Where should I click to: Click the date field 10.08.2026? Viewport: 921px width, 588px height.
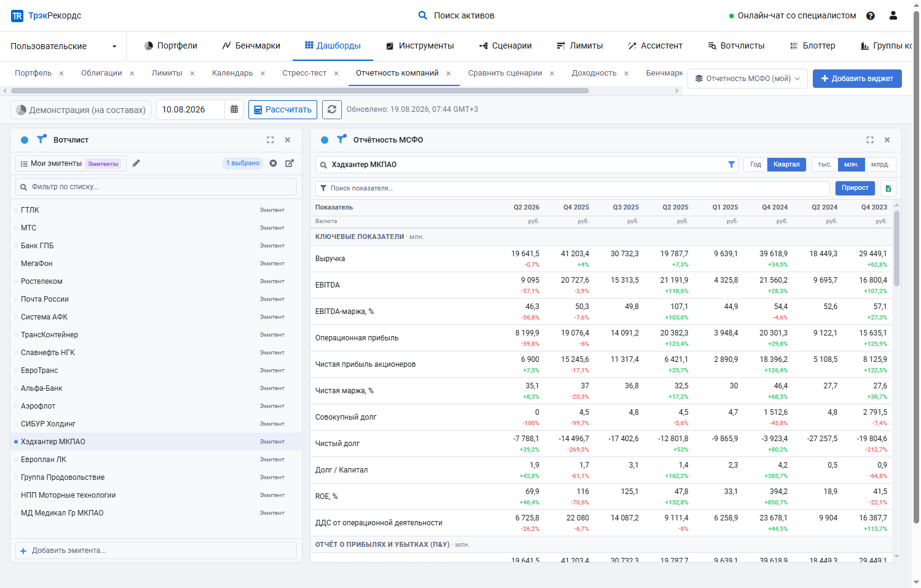pyautogui.click(x=191, y=109)
